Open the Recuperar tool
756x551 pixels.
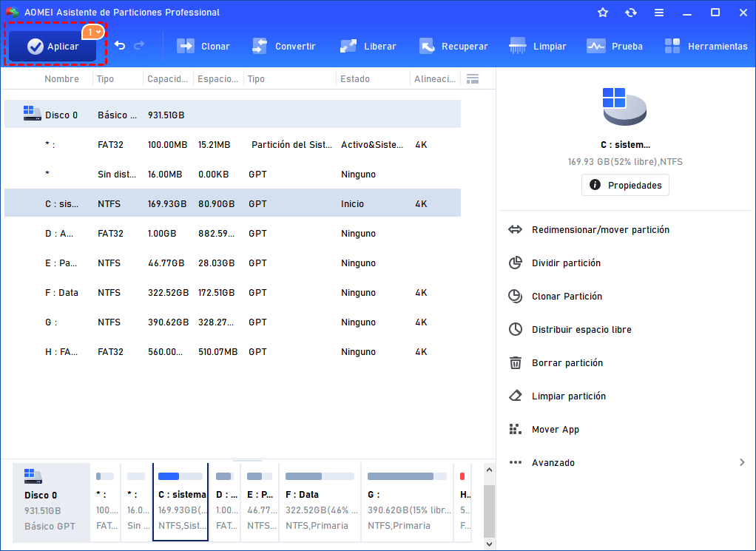click(453, 46)
